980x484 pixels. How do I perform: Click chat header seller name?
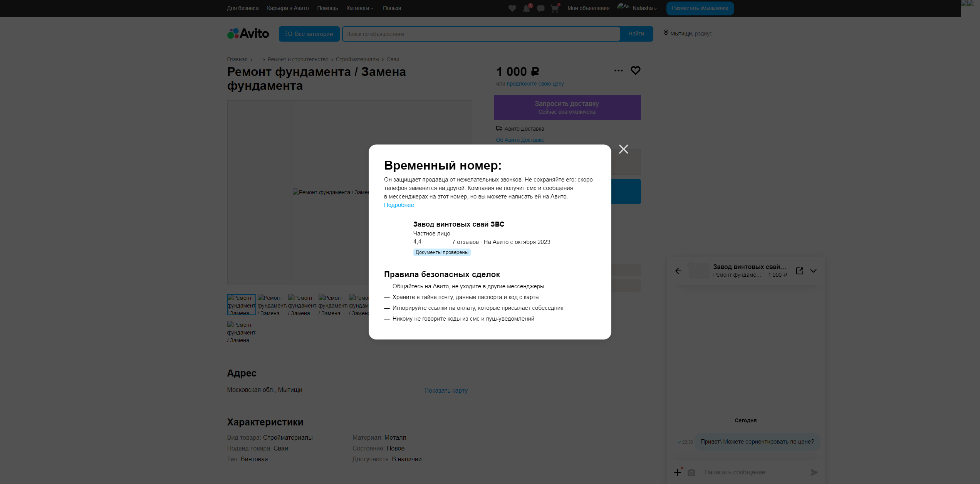(x=749, y=267)
